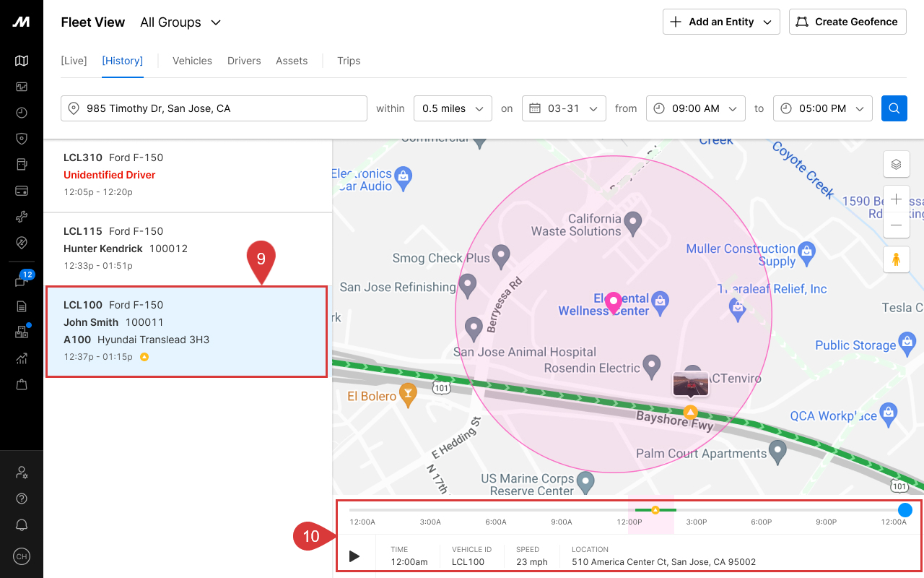Open the 03-31 date picker
924x578 pixels.
(564, 108)
